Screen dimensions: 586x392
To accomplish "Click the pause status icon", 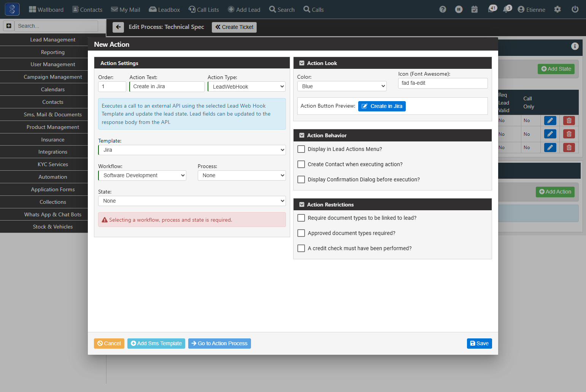I will [x=459, y=10].
